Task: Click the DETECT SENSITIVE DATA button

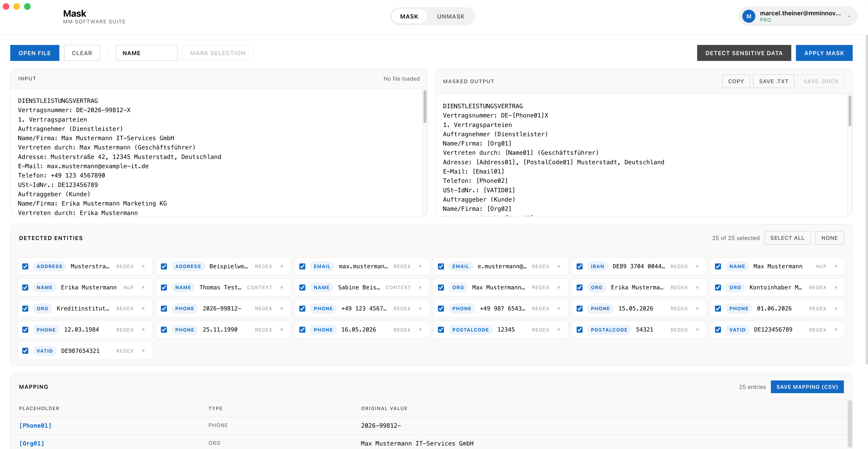Action: click(x=744, y=53)
